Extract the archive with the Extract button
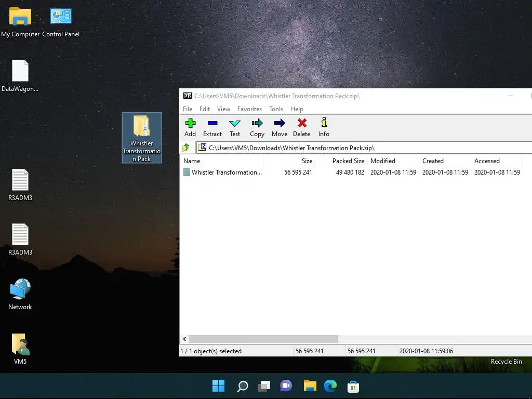Image resolution: width=532 pixels, height=399 pixels. (212, 128)
